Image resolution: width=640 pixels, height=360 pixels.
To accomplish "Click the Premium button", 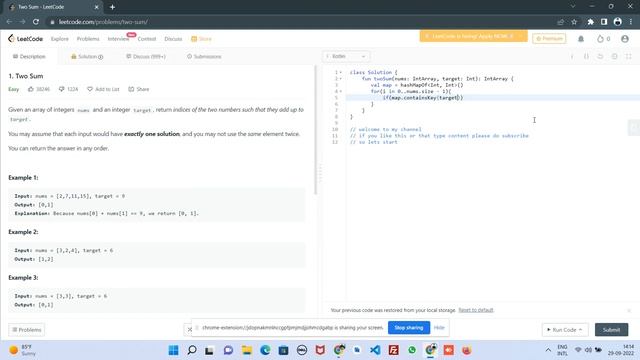I will point(549,38).
